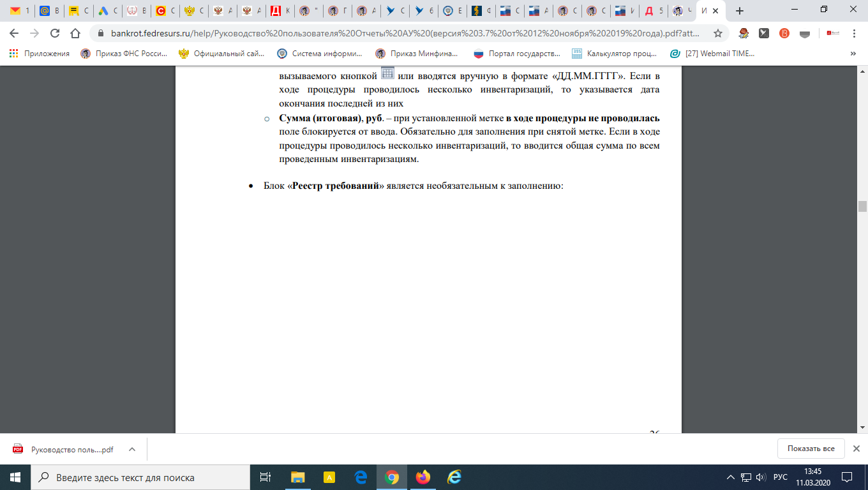The image size is (868, 490).
Task: Open the Приложения bookmarks shortcut
Action: [40, 54]
